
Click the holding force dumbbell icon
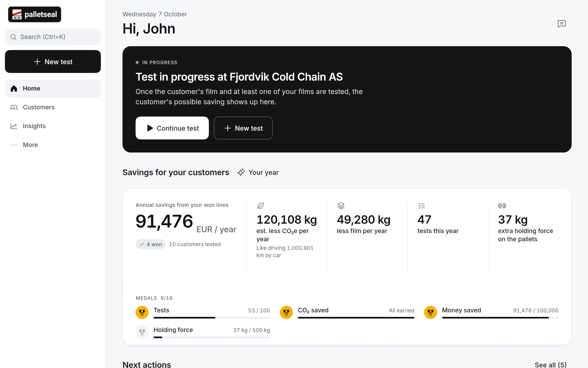point(502,206)
